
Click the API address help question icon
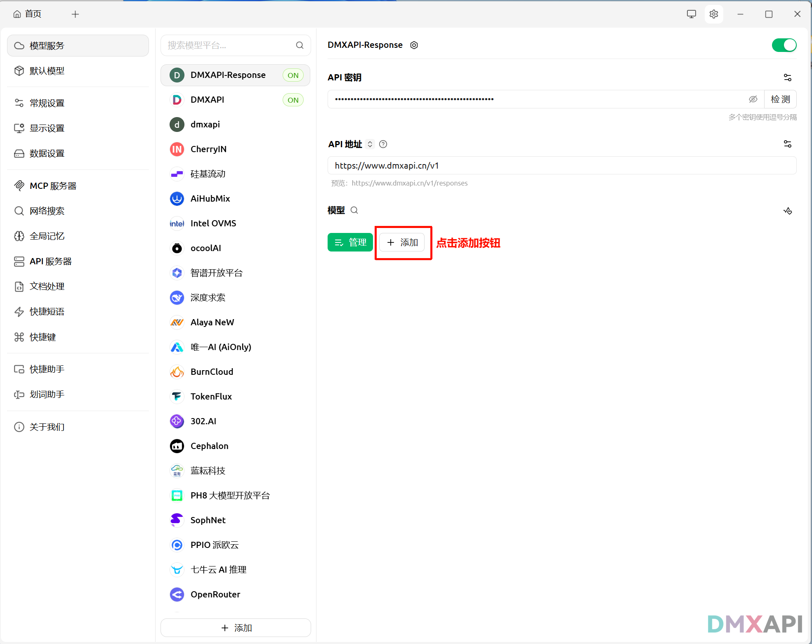point(383,144)
